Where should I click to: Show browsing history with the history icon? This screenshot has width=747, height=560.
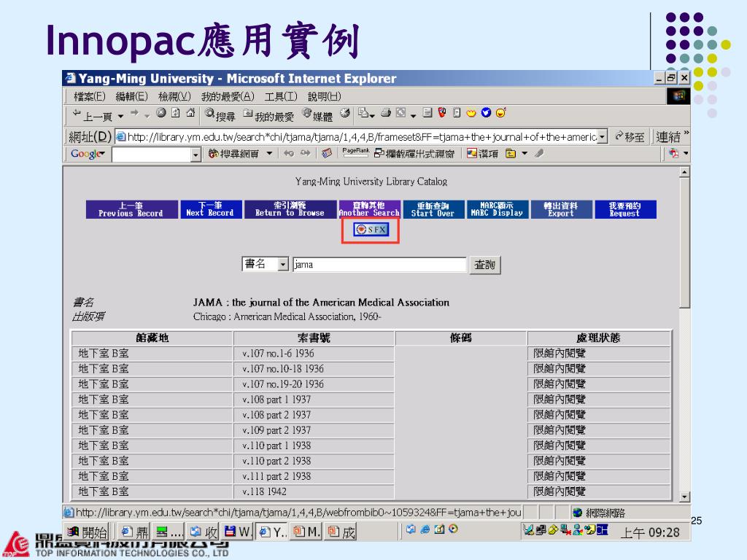(345, 113)
